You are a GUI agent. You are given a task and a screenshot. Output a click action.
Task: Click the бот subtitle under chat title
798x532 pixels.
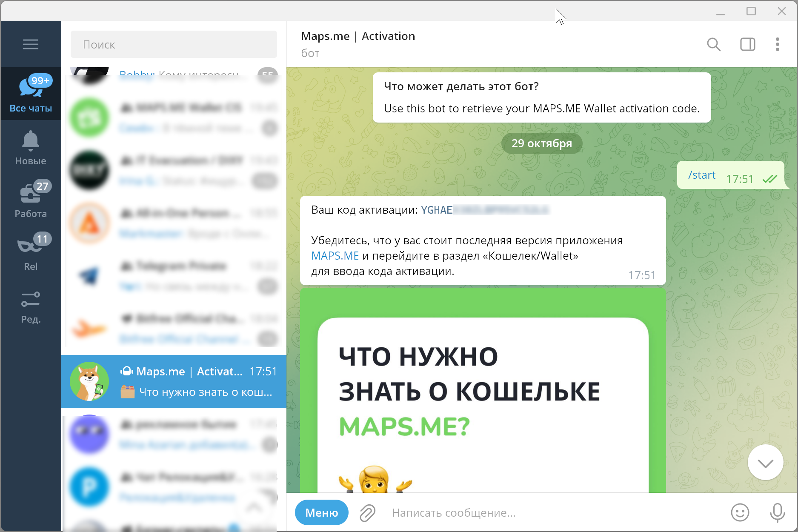tap(310, 53)
